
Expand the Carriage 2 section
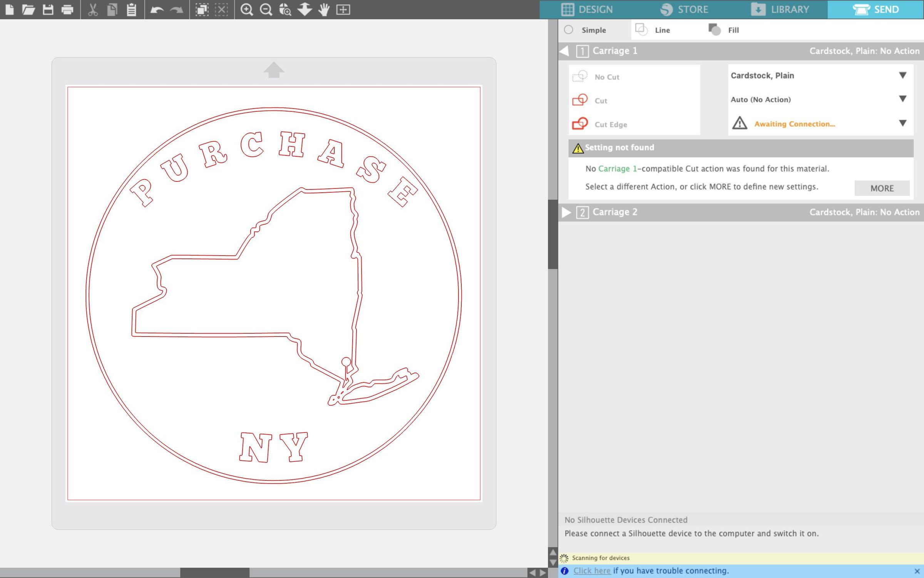[566, 212]
